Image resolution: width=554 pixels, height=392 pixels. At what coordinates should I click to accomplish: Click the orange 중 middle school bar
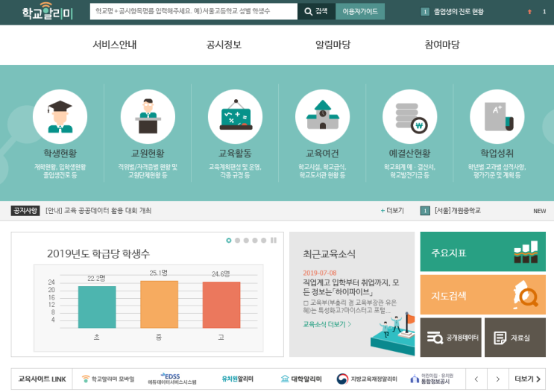click(x=159, y=304)
